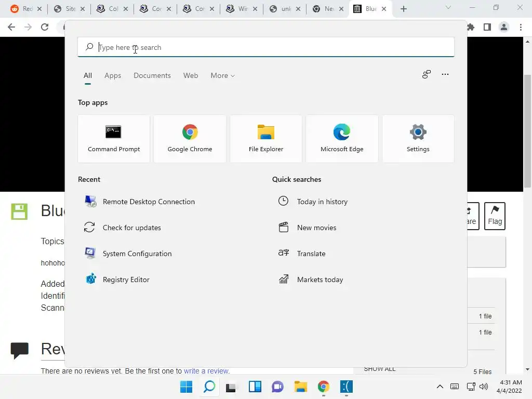The width and height of the screenshot is (532, 399).
Task: Select the All search filter tab
Action: [87, 76]
